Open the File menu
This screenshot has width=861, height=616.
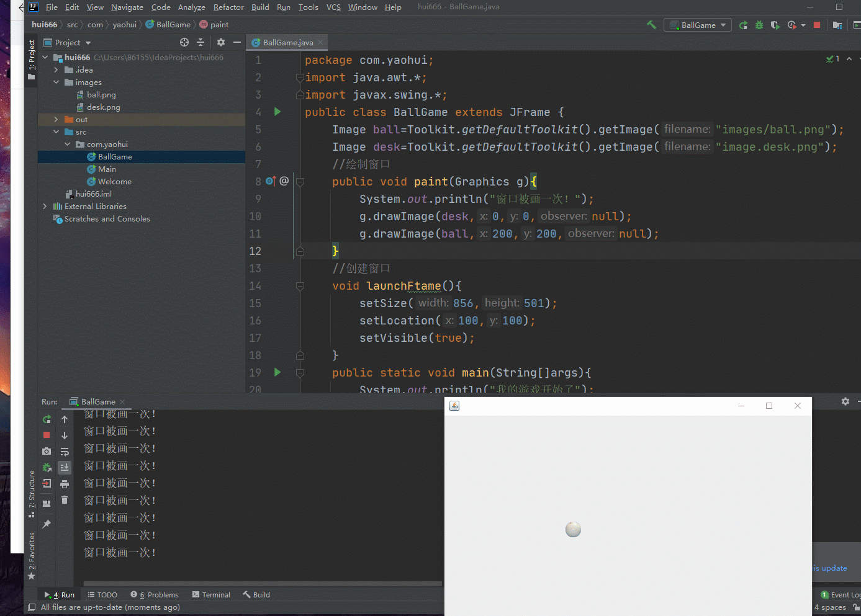coord(52,7)
